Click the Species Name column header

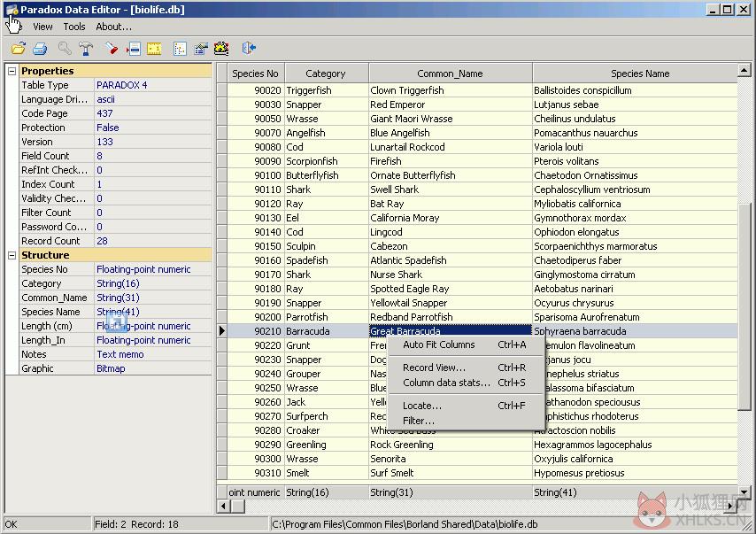pyautogui.click(x=635, y=74)
